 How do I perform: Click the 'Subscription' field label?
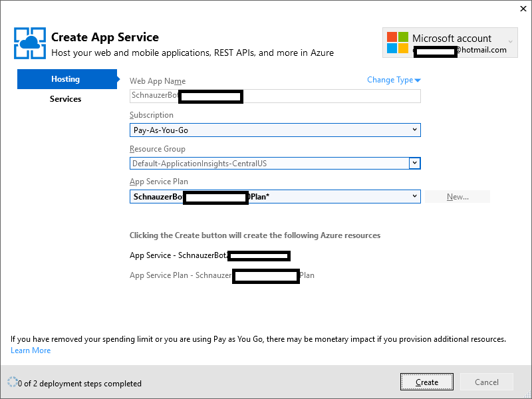tap(152, 115)
